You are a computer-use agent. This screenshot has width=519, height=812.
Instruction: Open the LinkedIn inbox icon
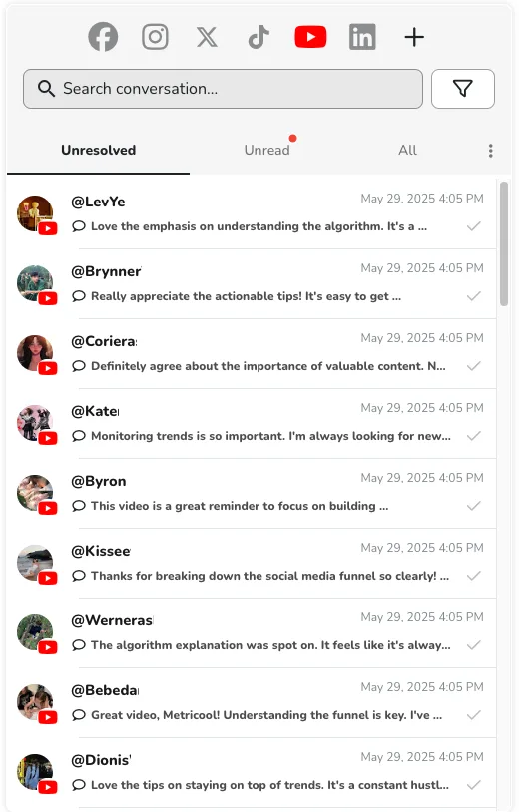point(362,37)
